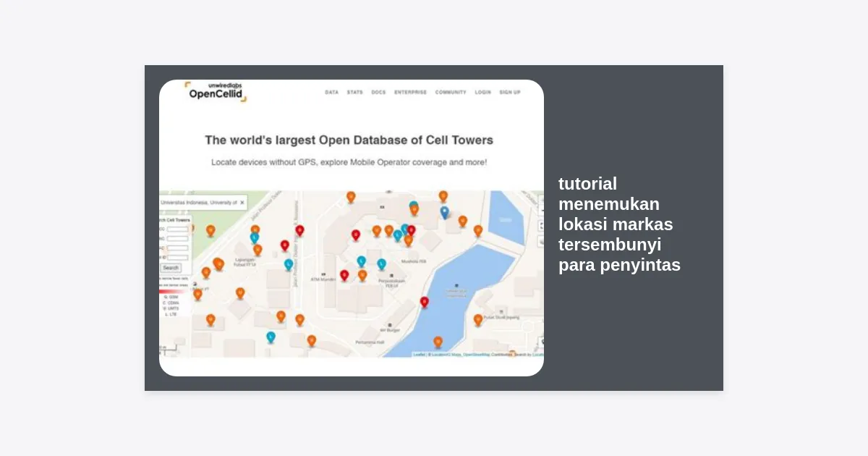Open the ENTERPRISE navigation item
Screen dimensions: 868x456
(410, 93)
